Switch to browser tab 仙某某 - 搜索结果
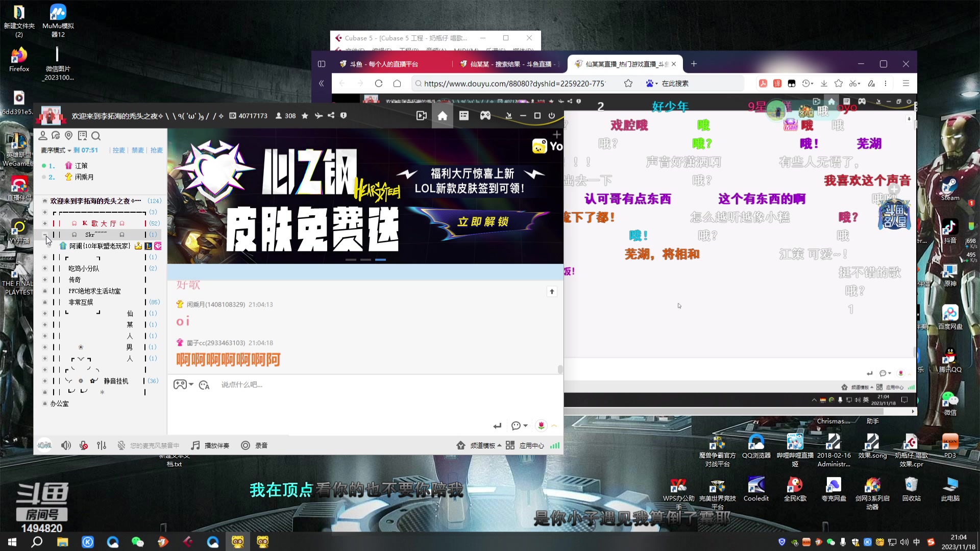The height and width of the screenshot is (551, 980). click(x=510, y=64)
